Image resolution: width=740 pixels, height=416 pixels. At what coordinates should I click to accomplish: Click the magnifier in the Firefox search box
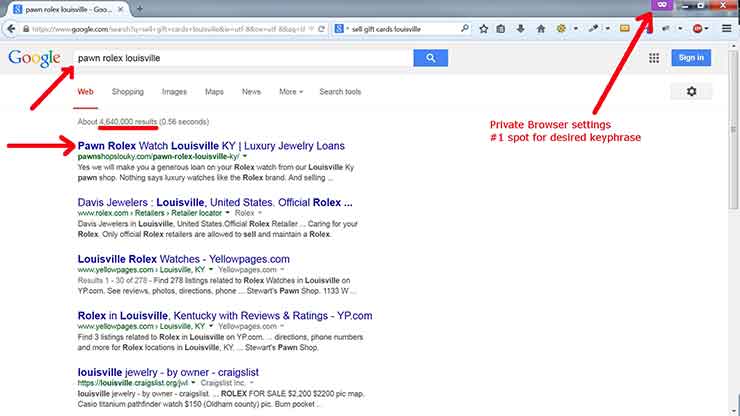[x=465, y=28]
